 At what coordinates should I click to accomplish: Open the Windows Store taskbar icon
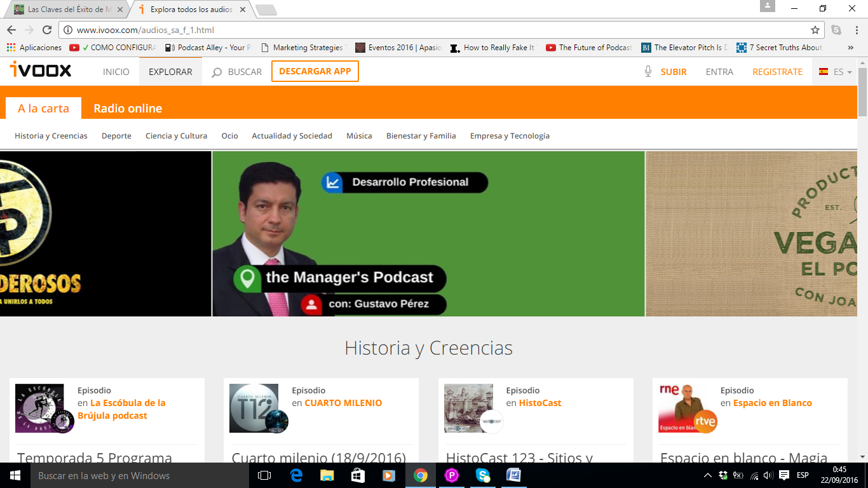[x=358, y=475]
